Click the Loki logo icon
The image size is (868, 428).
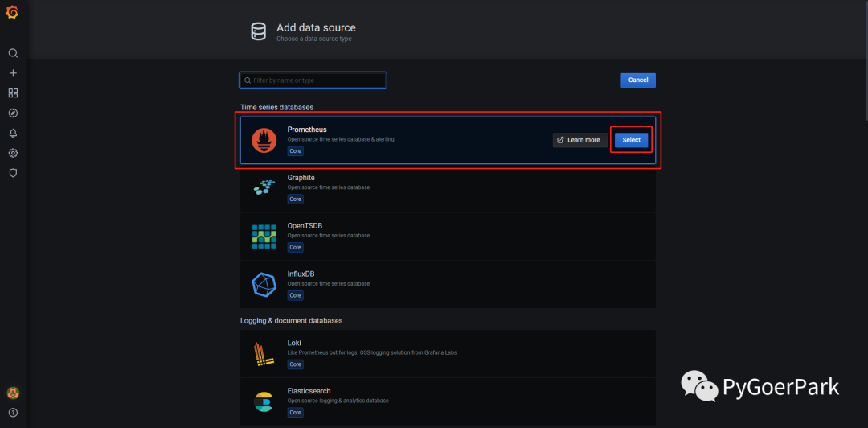pyautogui.click(x=264, y=354)
